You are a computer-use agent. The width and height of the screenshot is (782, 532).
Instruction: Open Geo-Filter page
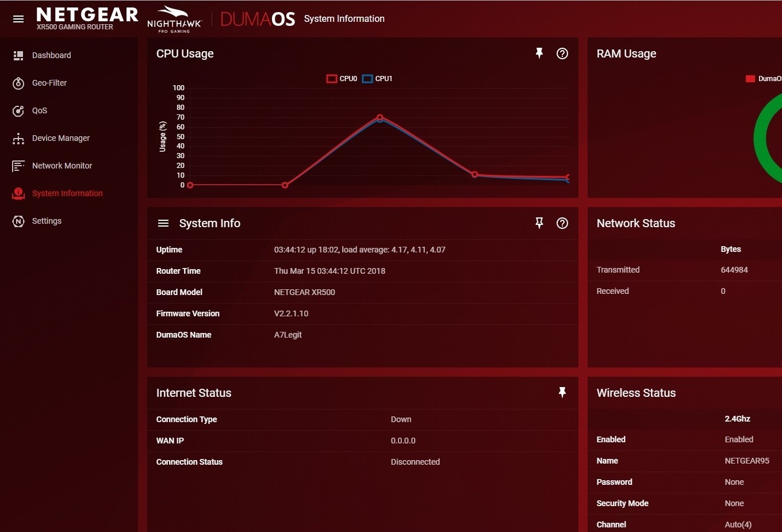[x=49, y=83]
